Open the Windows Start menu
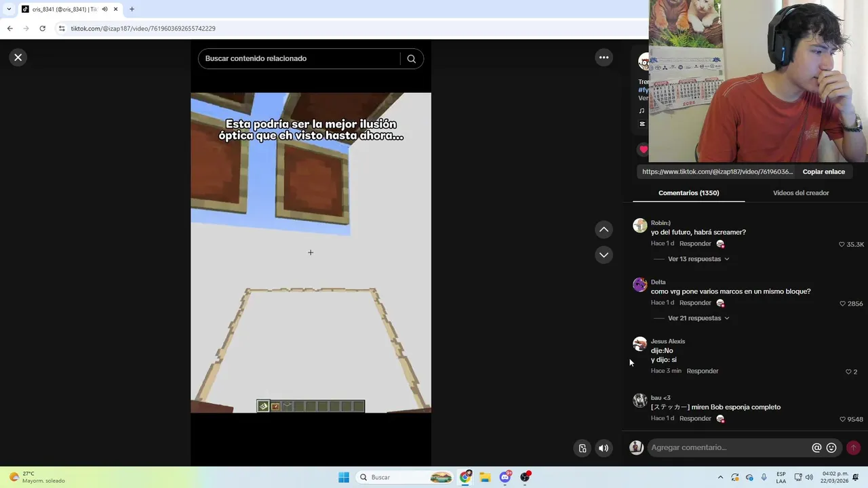This screenshot has width=868, height=488. tap(344, 477)
